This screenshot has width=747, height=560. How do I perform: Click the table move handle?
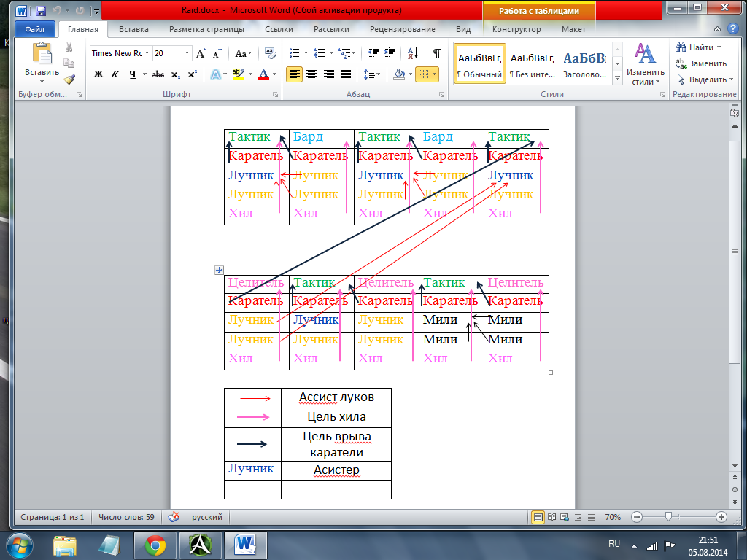219,270
